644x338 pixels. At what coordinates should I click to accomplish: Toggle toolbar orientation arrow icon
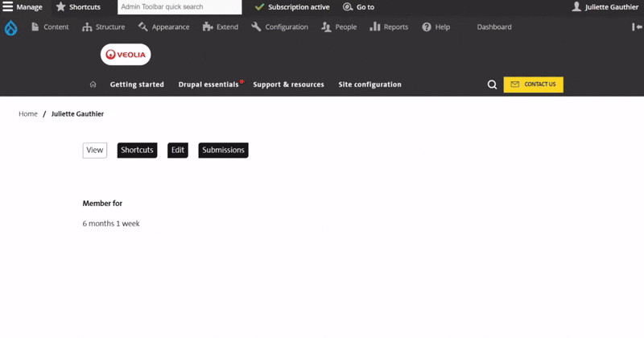[x=637, y=27]
